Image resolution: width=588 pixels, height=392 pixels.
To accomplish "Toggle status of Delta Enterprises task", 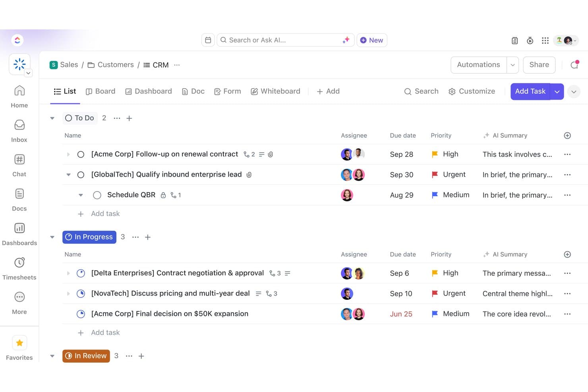I will (x=81, y=273).
